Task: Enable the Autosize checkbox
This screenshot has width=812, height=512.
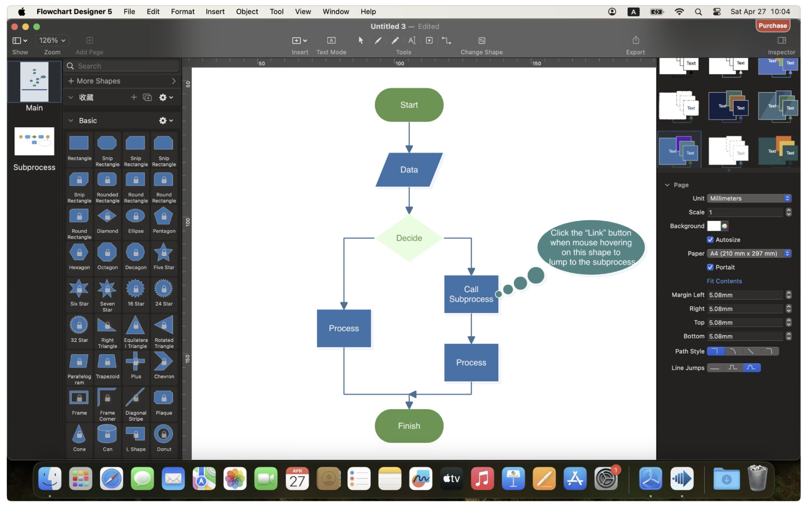Action: point(710,239)
